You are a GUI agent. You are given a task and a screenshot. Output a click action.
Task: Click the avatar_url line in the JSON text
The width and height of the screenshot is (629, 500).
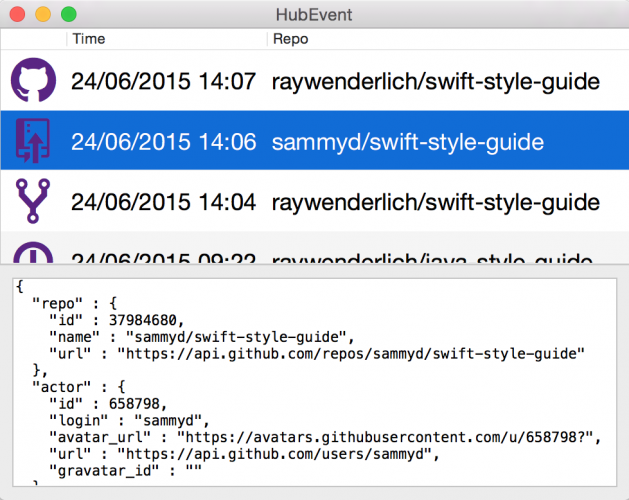click(320, 436)
